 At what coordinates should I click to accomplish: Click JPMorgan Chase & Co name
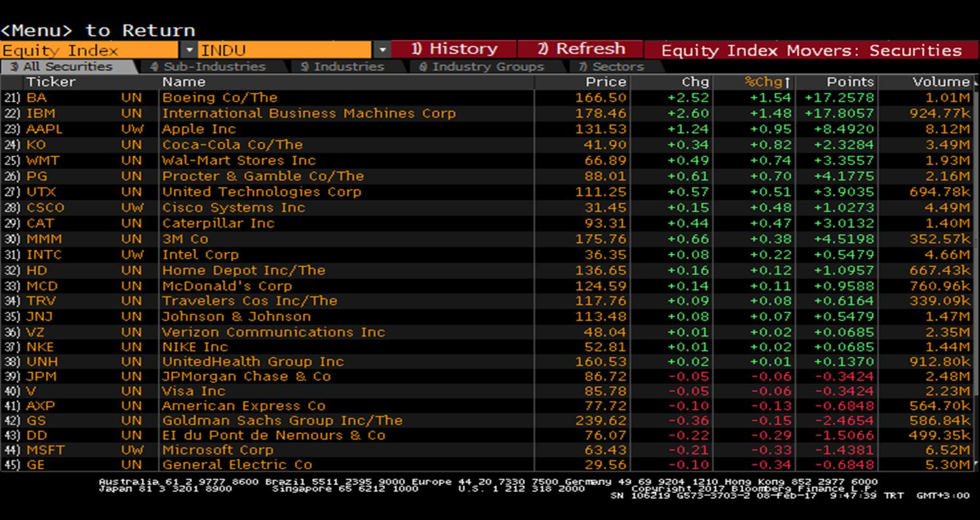[246, 377]
